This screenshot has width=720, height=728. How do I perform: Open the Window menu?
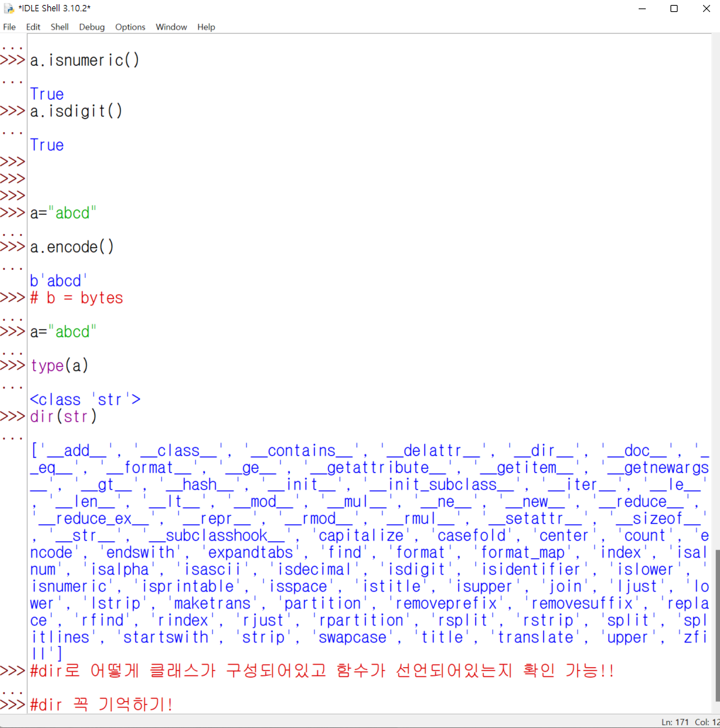pos(171,27)
